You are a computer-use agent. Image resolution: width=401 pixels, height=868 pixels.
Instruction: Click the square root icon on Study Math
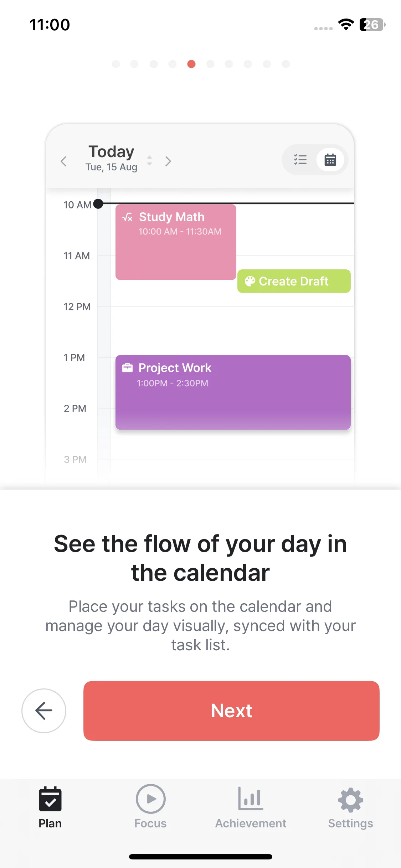(127, 217)
